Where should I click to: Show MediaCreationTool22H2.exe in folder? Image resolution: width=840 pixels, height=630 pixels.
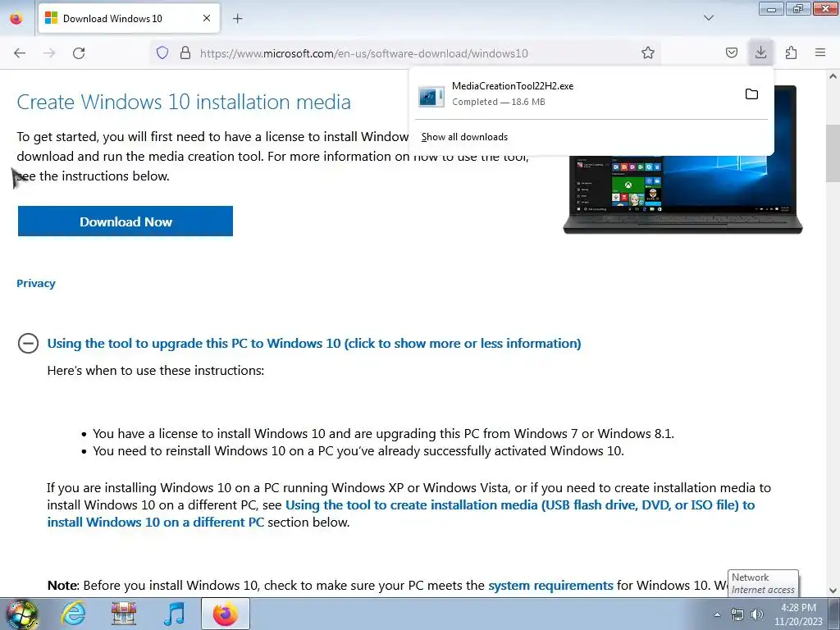pyautogui.click(x=751, y=94)
